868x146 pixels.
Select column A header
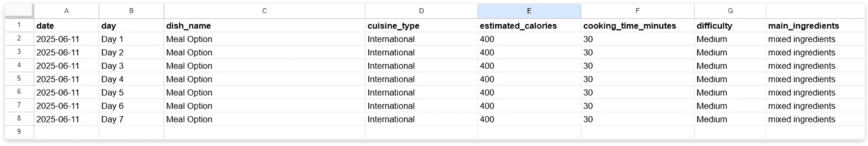pyautogui.click(x=66, y=11)
